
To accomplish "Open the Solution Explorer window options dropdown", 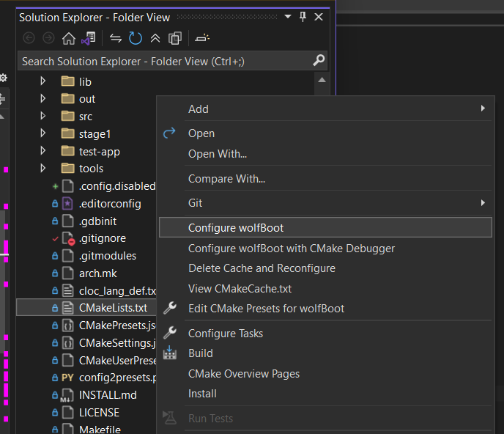I will coord(288,16).
